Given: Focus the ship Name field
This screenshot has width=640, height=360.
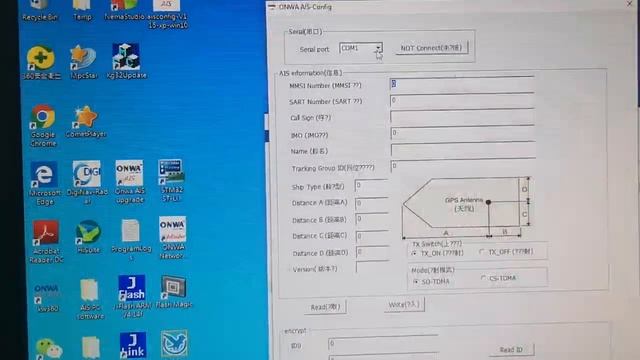Looking at the screenshot, I should tap(463, 149).
